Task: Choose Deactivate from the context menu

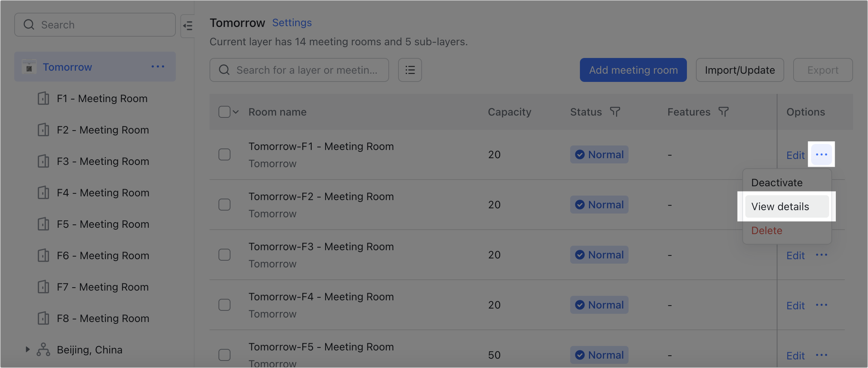Action: pyautogui.click(x=776, y=183)
